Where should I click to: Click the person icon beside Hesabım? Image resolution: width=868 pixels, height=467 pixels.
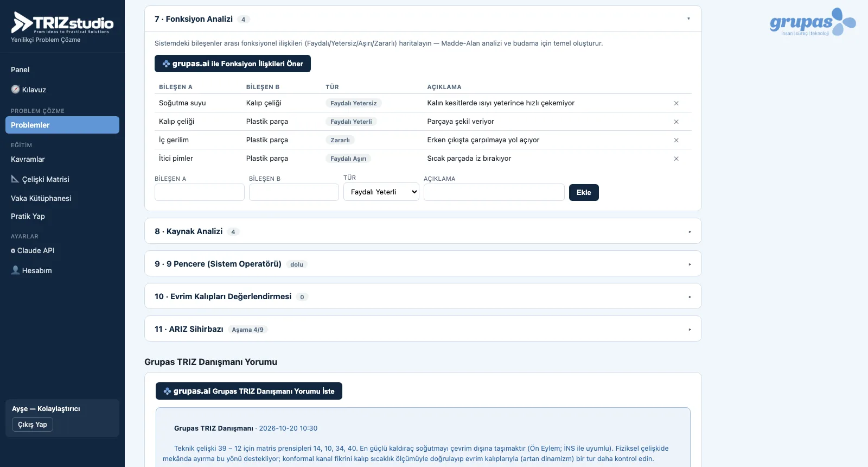tap(15, 270)
